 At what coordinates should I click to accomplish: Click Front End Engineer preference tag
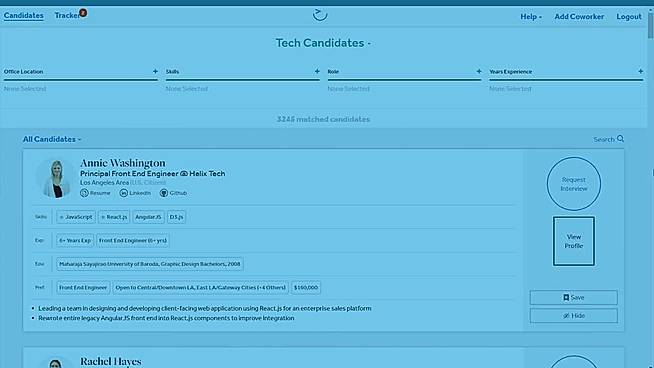(83, 287)
